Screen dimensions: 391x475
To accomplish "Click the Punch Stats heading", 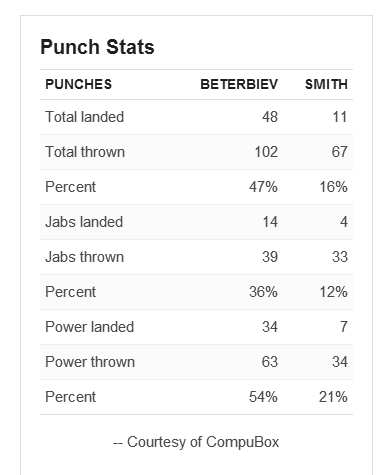I will click(97, 47).
